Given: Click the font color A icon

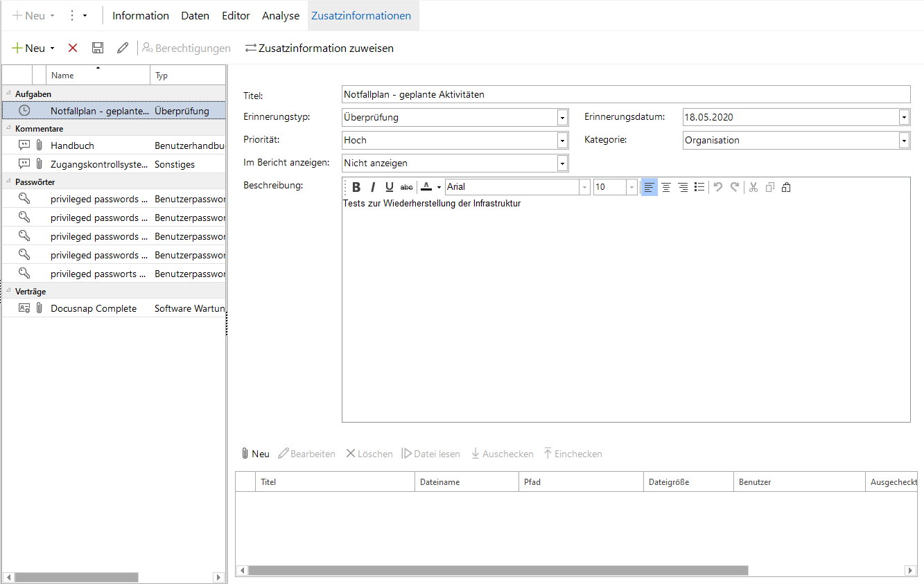Looking at the screenshot, I should click(x=426, y=187).
